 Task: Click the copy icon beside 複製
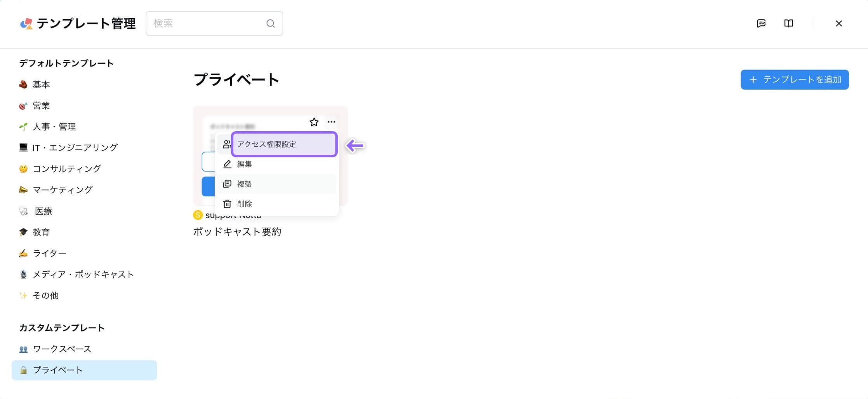click(227, 184)
